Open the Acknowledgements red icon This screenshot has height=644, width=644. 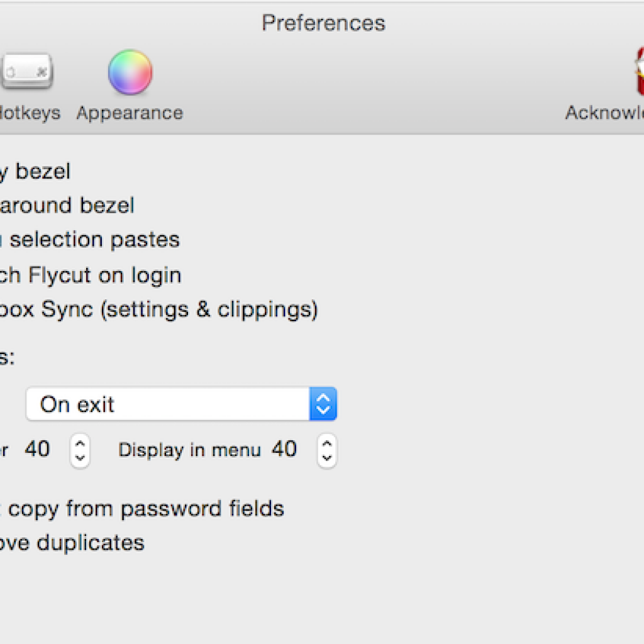[638, 73]
